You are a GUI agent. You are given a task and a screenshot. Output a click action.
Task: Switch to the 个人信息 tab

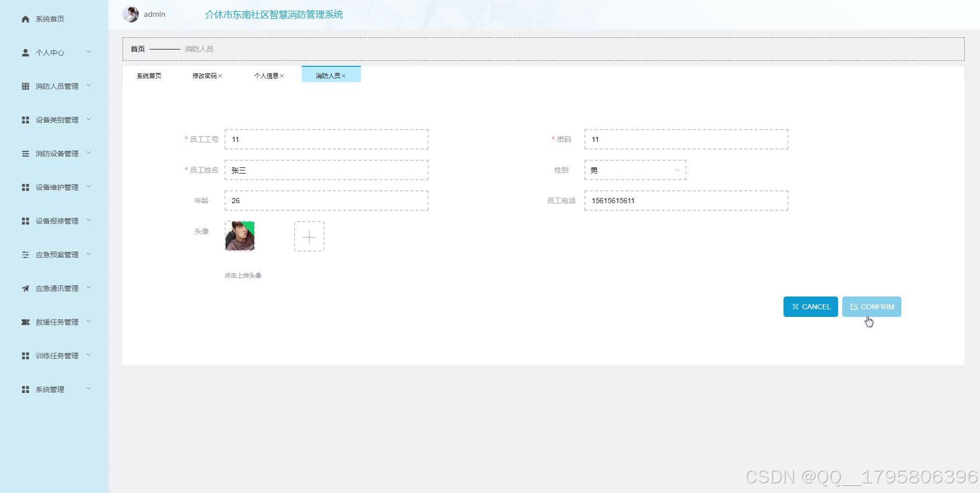(x=267, y=76)
